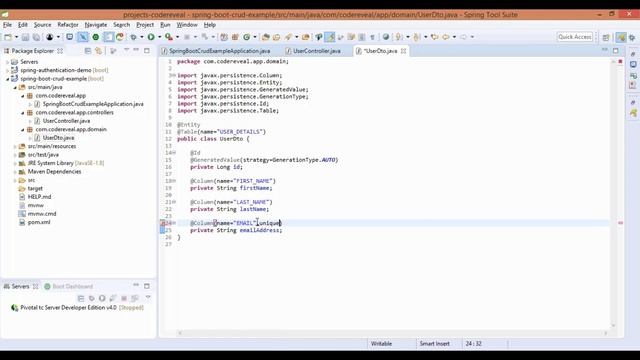The width and height of the screenshot is (640, 360).
Task: Toggle the Show Whitespace Characters button
Action: click(x=372, y=37)
